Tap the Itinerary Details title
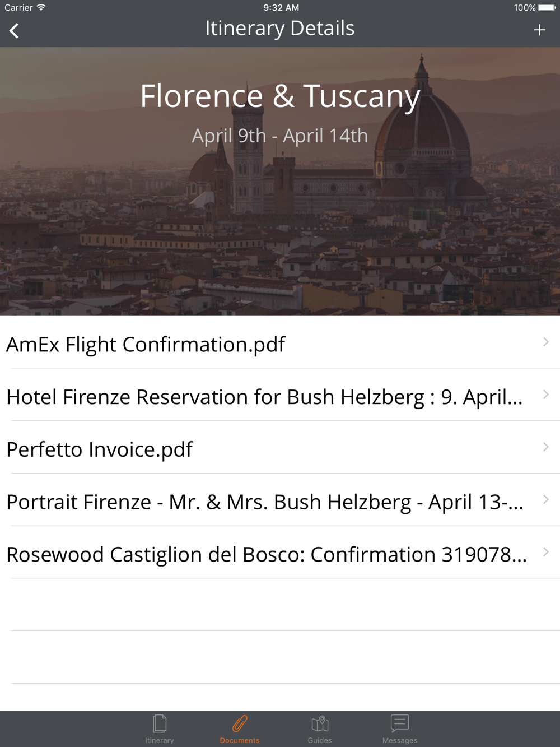 280,28
